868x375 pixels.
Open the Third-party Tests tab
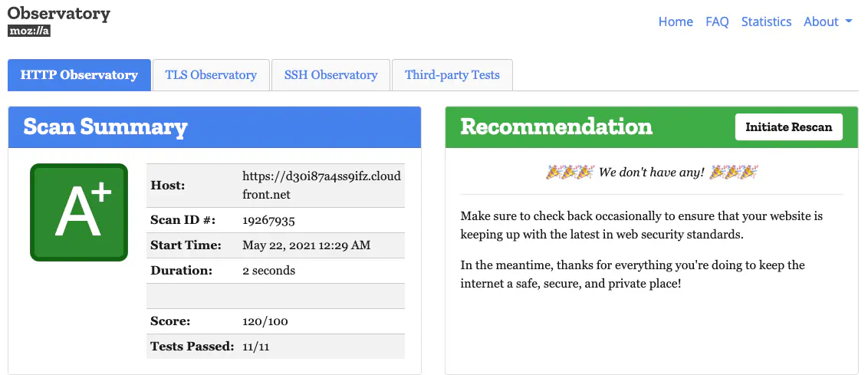(x=452, y=75)
